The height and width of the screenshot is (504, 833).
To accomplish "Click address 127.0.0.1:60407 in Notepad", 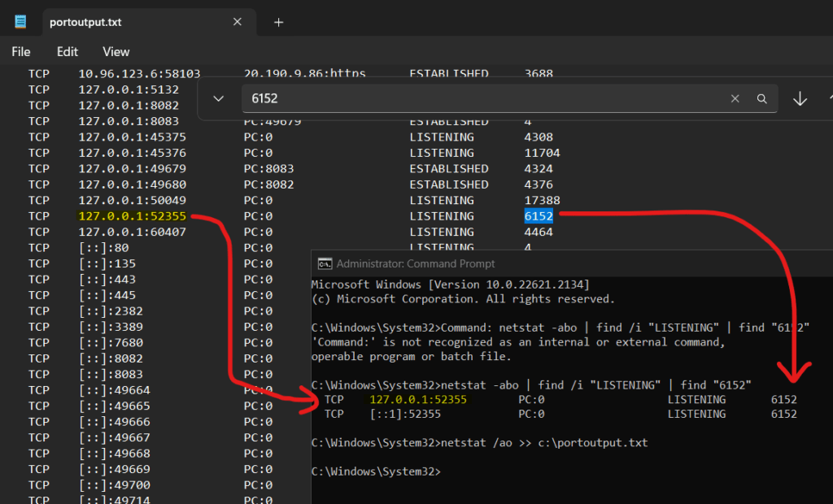I will (x=133, y=232).
